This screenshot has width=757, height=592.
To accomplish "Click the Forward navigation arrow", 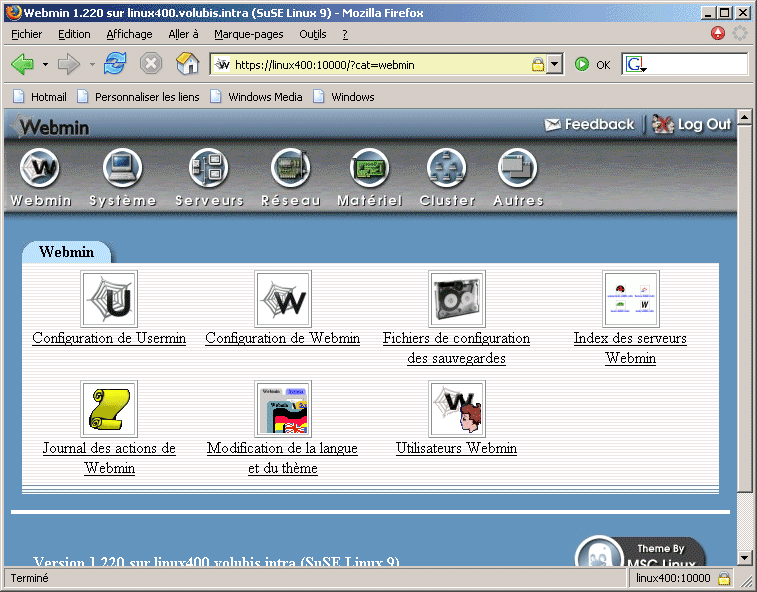I will [x=69, y=64].
